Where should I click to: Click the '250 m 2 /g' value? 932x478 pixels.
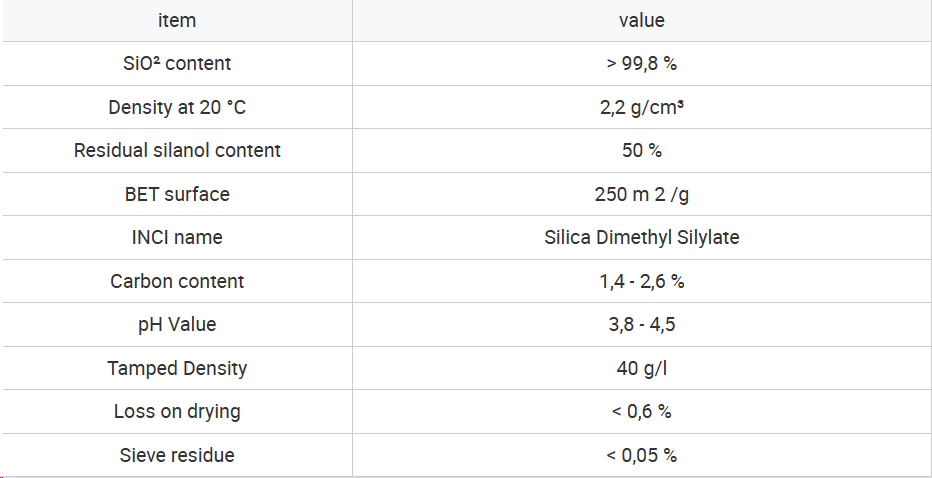[642, 194]
